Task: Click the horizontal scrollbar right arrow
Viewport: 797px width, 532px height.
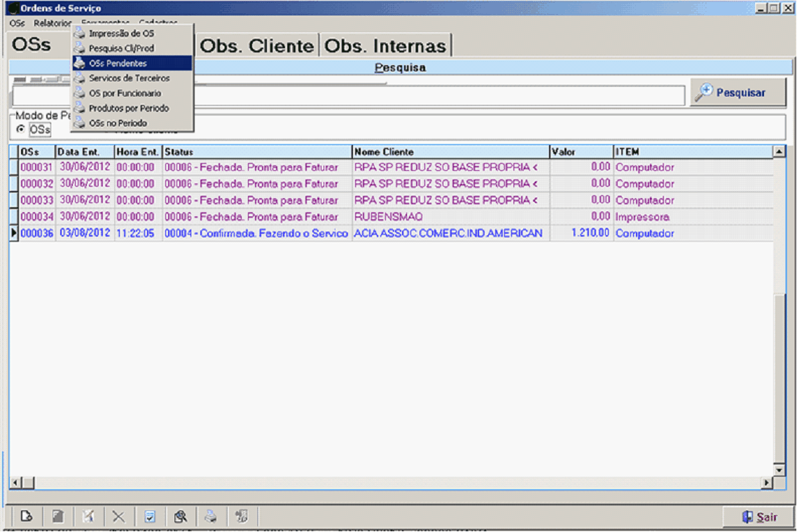Action: [x=767, y=482]
